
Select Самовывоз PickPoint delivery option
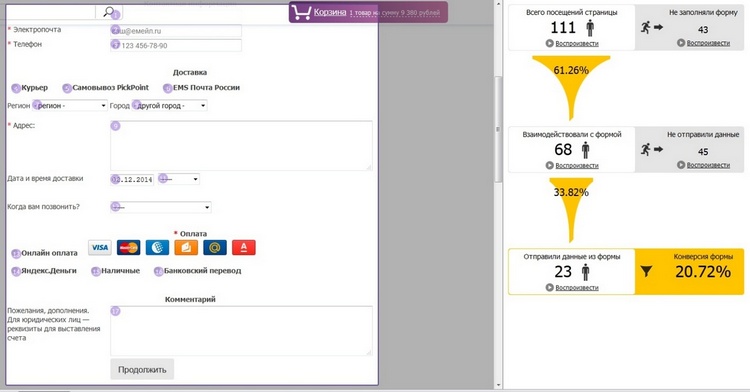click(x=67, y=88)
